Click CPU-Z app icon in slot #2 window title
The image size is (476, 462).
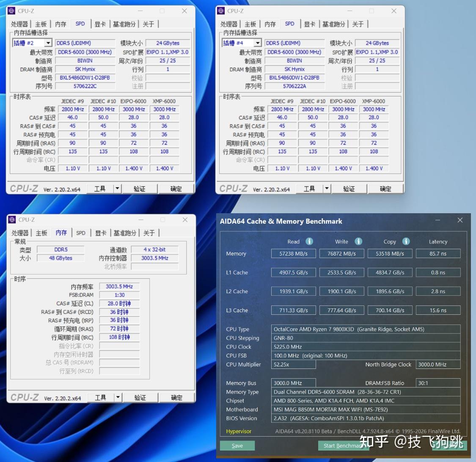[x=11, y=11]
